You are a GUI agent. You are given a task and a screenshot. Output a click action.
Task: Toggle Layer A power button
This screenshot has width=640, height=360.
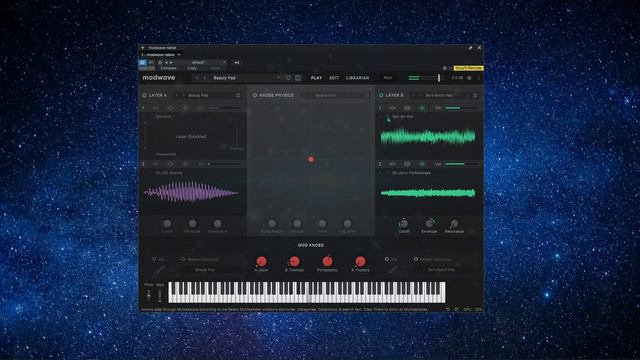point(144,95)
